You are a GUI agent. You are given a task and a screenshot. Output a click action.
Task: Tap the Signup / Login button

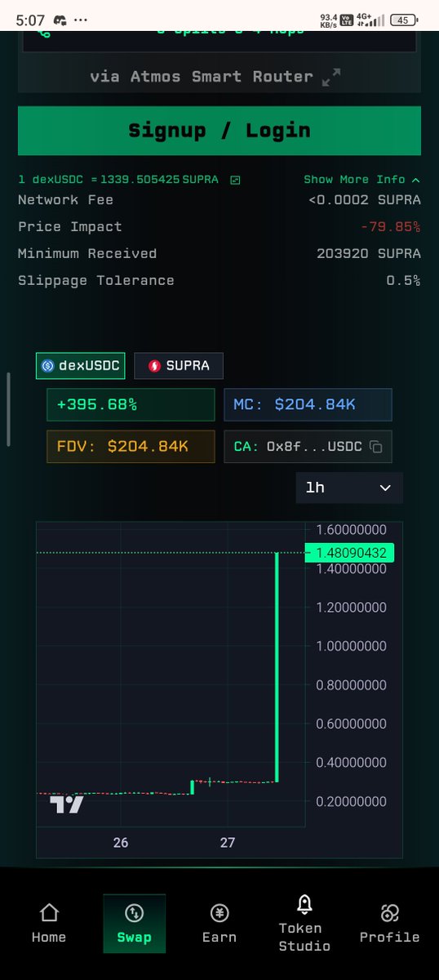219,131
